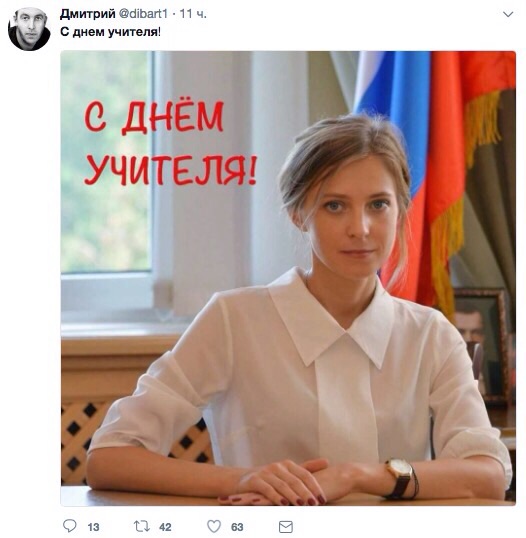The height and width of the screenshot is (538, 526).
Task: Click the retweet count 42
Action: [x=165, y=527]
